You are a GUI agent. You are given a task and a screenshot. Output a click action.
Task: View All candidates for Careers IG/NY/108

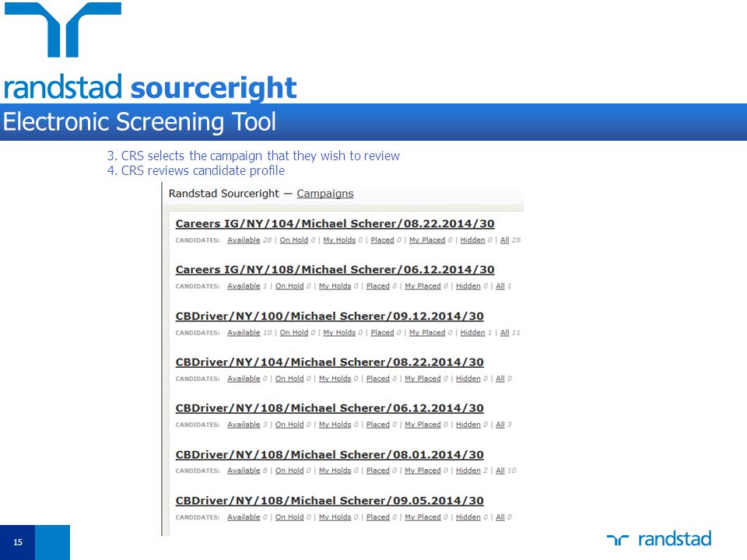click(x=500, y=286)
